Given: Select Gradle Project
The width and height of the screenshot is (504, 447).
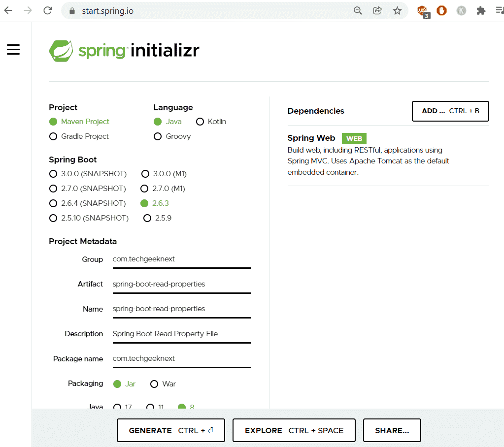Looking at the screenshot, I should coord(79,136).
